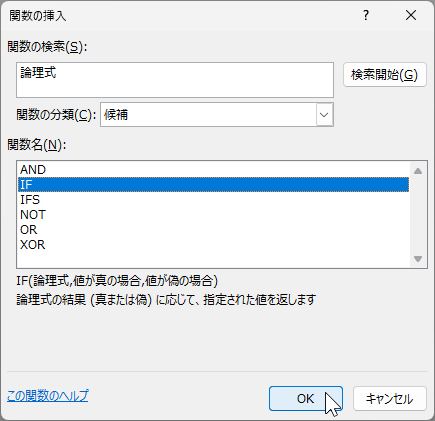Choose IFS from the function list
This screenshot has width=435, height=421.
point(213,200)
